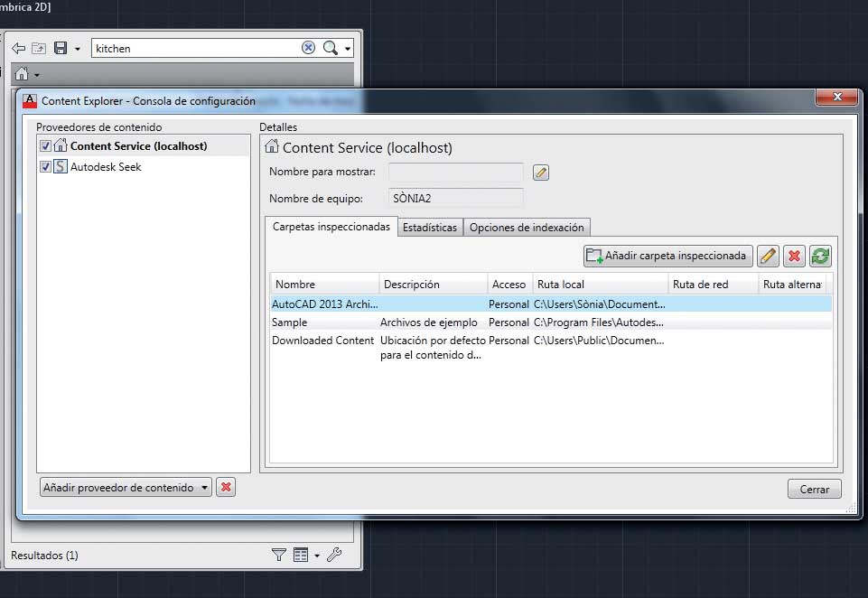
Task: Click Añadir carpeta inspeccionada button
Action: 668,256
